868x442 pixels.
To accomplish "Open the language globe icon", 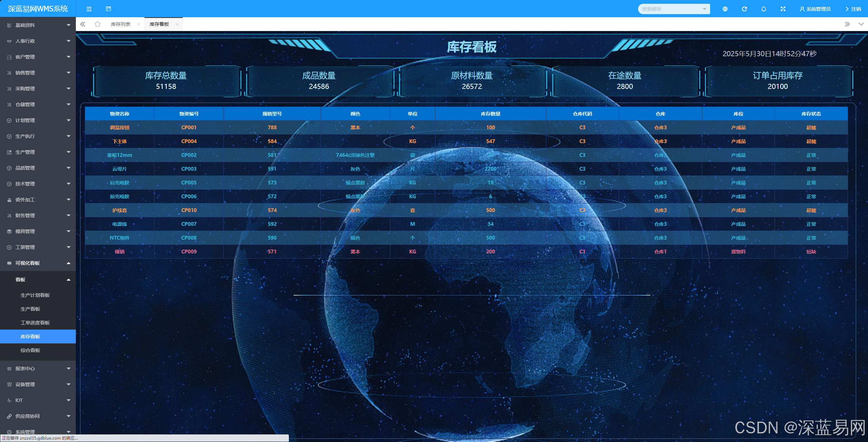I will click(725, 9).
